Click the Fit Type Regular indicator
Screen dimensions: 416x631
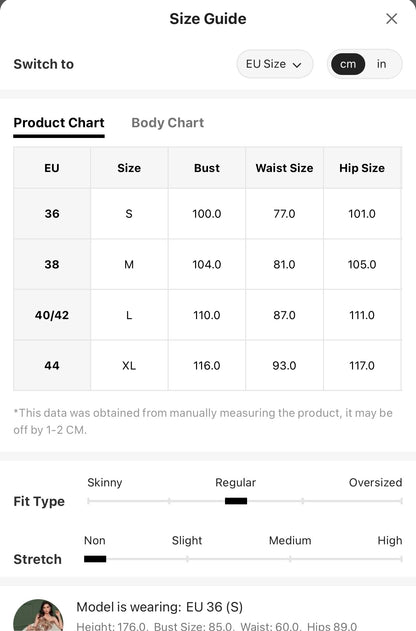[x=236, y=501]
